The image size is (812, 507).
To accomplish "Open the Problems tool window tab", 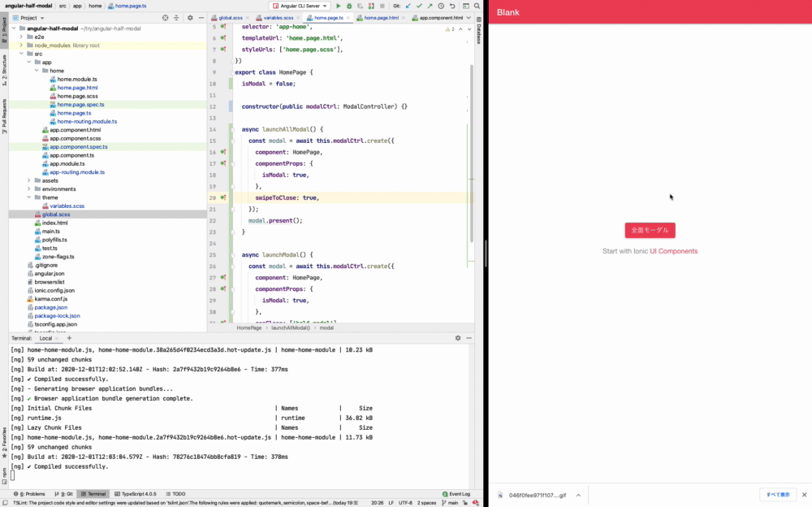I will pyautogui.click(x=30, y=494).
